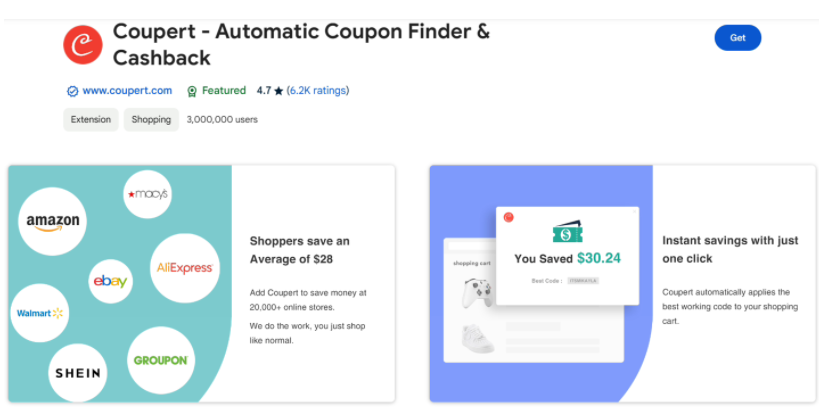The image size is (819, 412).
Task: Click the blue Get button
Action: pos(738,38)
